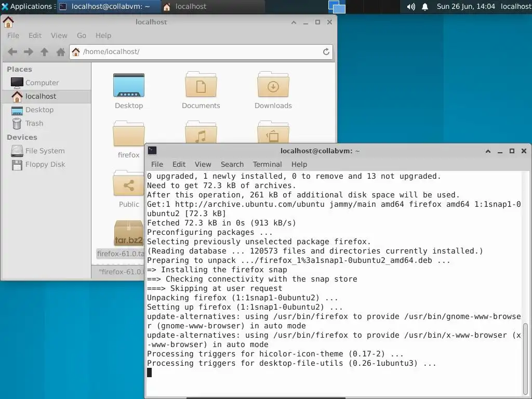Open the terminal View menu
Viewport: 532px width, 399px height.
pyautogui.click(x=203, y=165)
